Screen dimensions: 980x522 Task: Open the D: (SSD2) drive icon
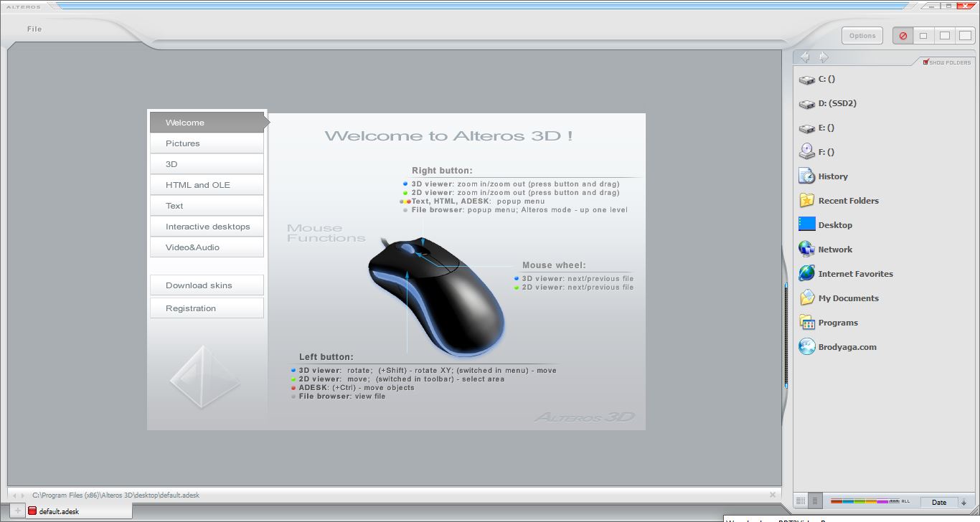point(806,104)
